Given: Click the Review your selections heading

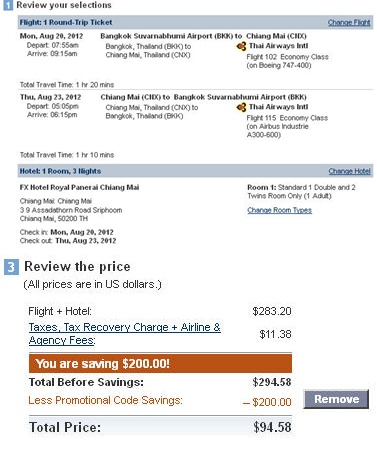Looking at the screenshot, I should point(64,5).
